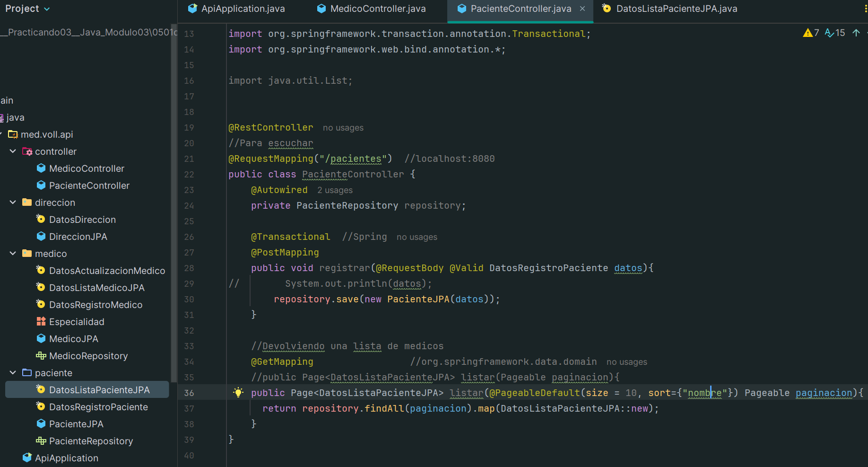Open the Especialidad enum file
868x467 pixels.
pos(77,322)
